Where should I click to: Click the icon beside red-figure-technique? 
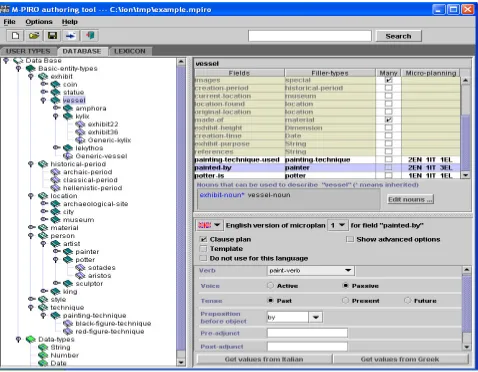point(68,331)
